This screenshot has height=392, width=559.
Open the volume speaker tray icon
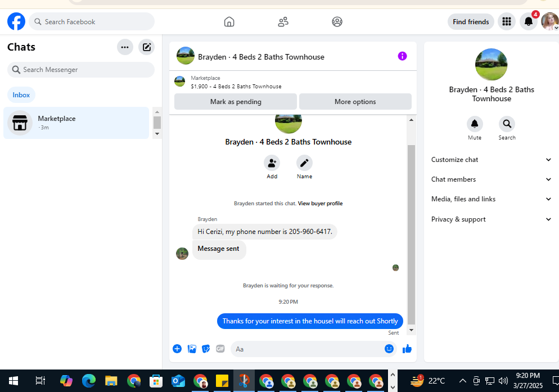(503, 381)
